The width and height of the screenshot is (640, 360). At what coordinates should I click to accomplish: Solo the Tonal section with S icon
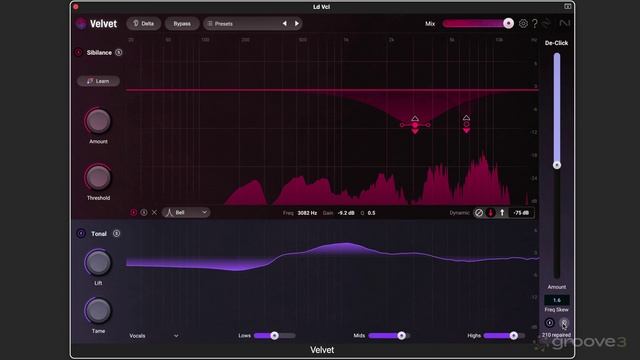tap(116, 233)
